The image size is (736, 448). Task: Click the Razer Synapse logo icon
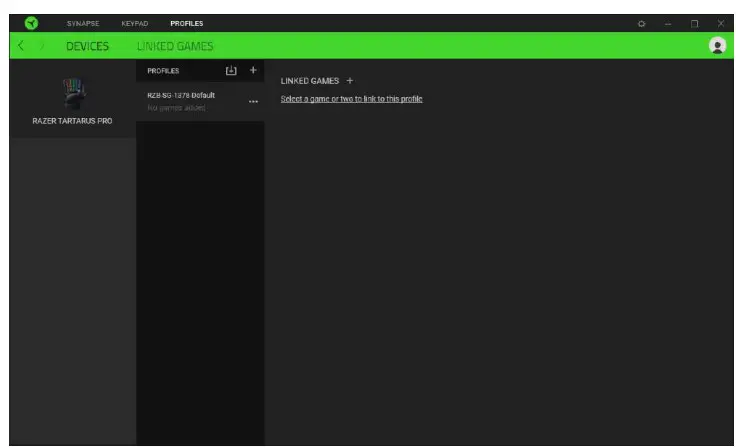tap(31, 23)
